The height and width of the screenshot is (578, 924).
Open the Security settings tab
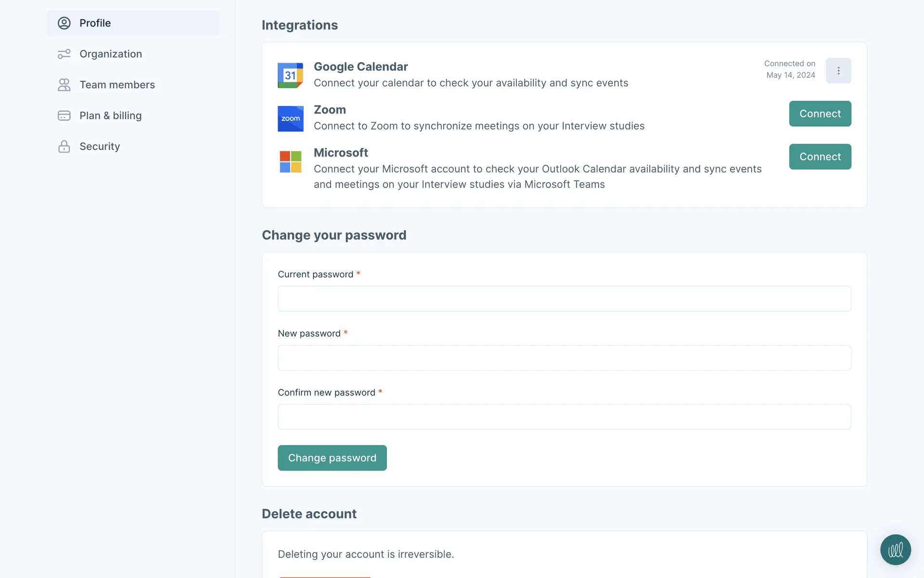pyautogui.click(x=100, y=146)
